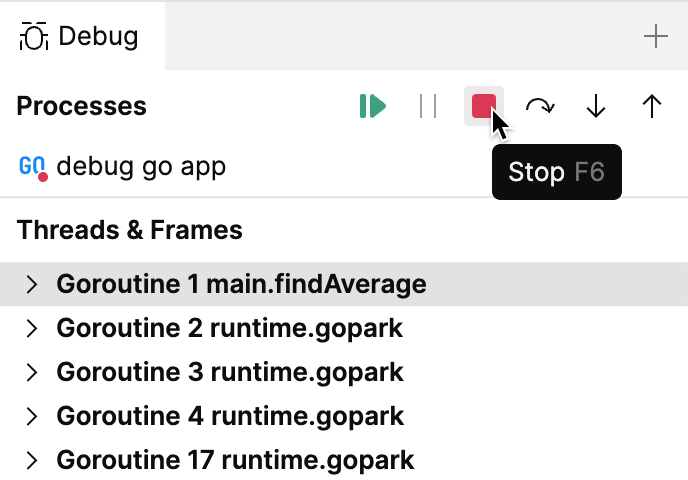Click the Step Into down arrow
The height and width of the screenshot is (480, 688).
point(596,106)
